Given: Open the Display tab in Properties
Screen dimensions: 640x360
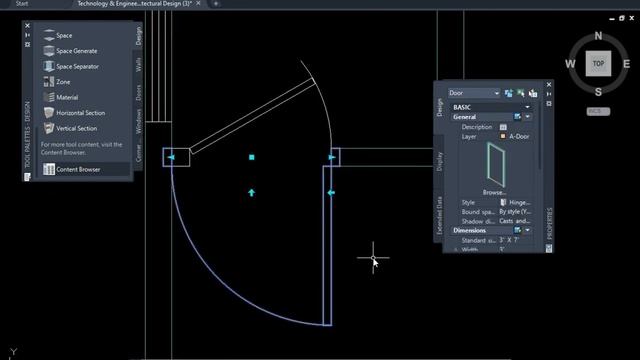Looking at the screenshot, I should pos(439,162).
